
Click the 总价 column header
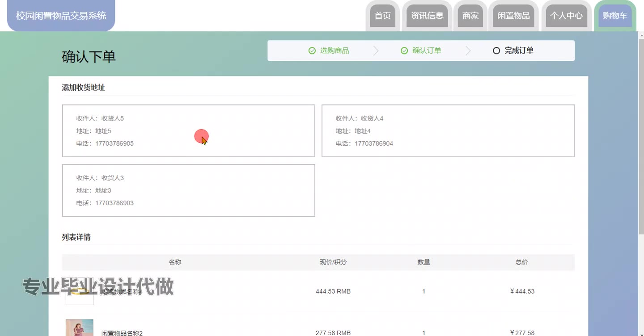(x=522, y=262)
